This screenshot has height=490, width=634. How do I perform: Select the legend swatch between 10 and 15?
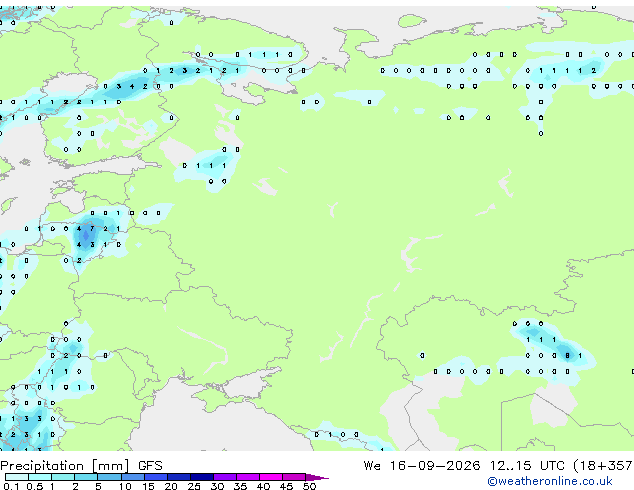pyautogui.click(x=133, y=477)
